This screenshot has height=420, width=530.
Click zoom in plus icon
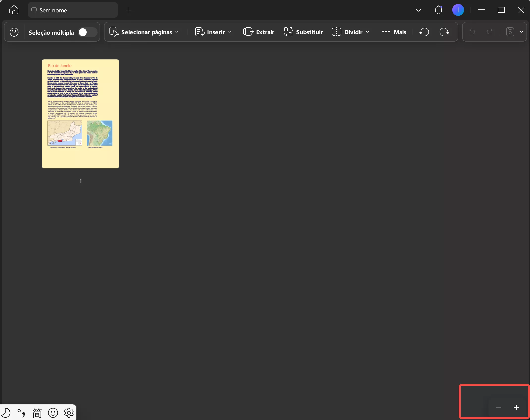(516, 407)
